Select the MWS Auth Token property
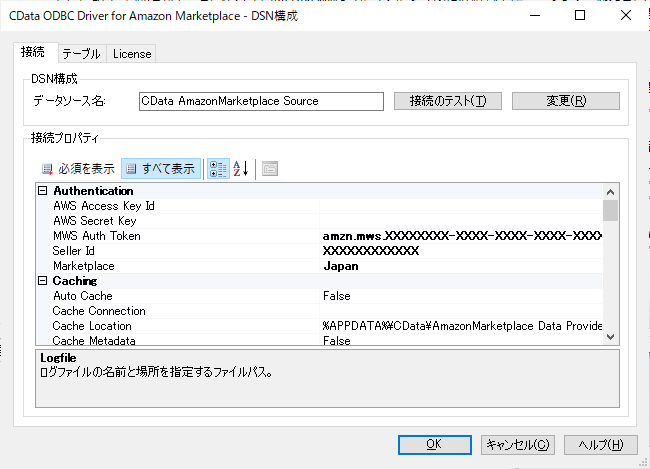The height and width of the screenshot is (469, 650). pos(97,236)
